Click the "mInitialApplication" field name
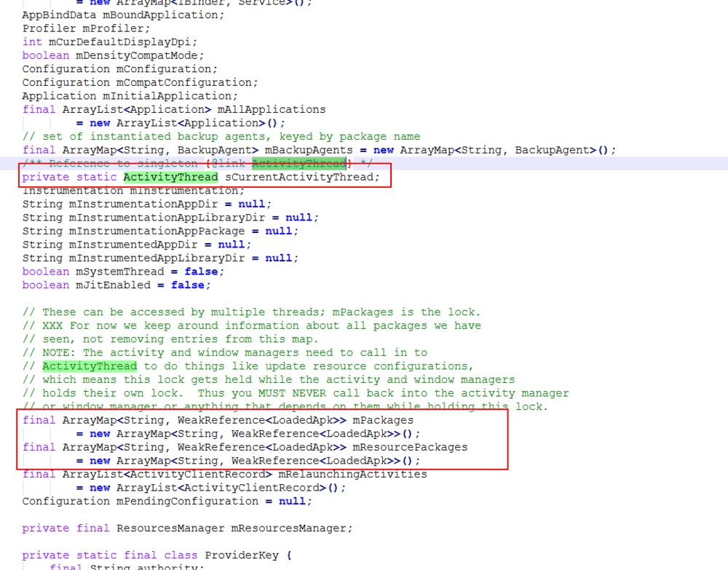This screenshot has height=570, width=728. (x=167, y=95)
